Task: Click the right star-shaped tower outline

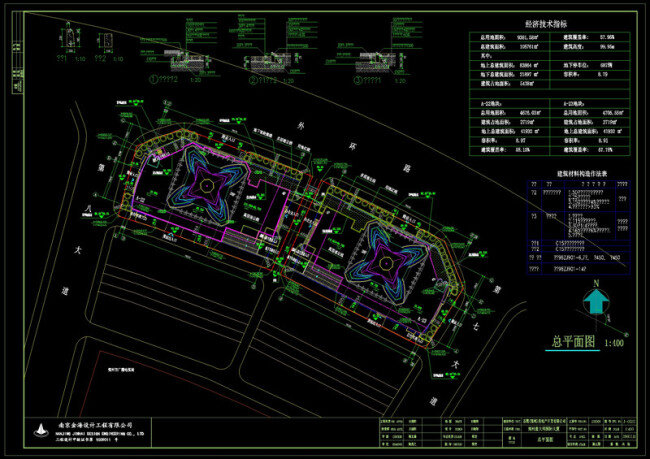Action: click(x=386, y=263)
